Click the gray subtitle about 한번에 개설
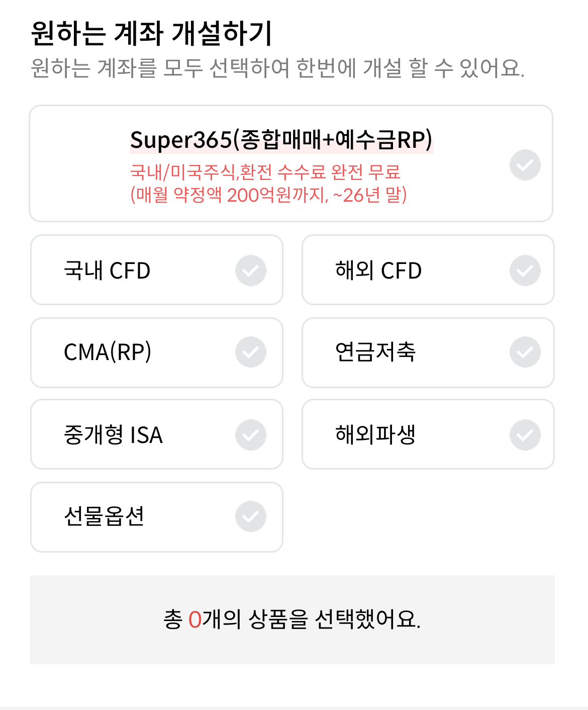 pos(277,68)
